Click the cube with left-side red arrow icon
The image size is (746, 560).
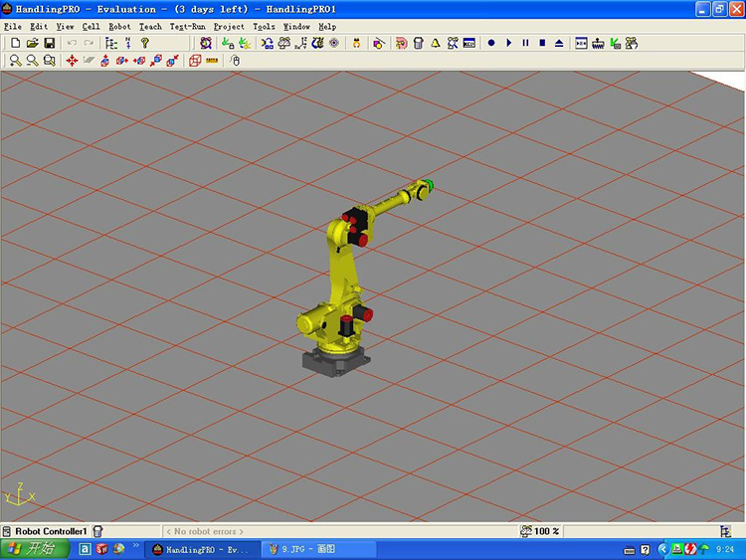139,61
